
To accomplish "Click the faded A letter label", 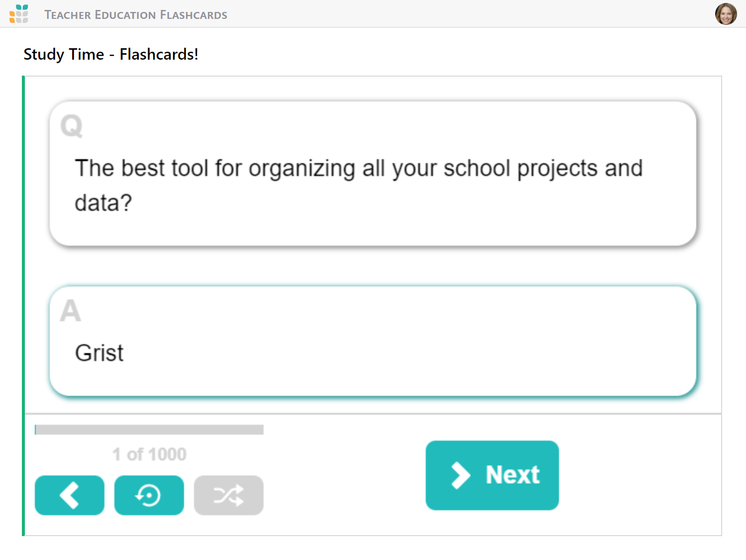I will tap(71, 310).
